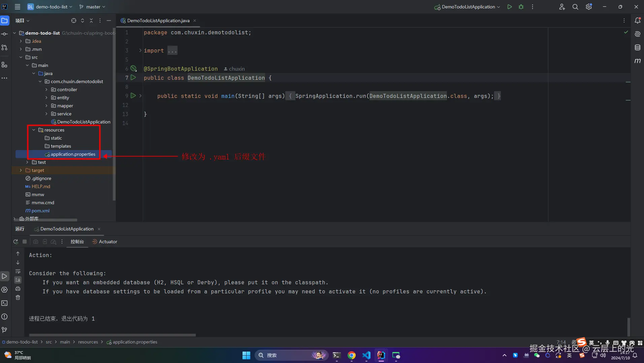Open Chrome from taskbar
The height and width of the screenshot is (363, 644).
pos(352,355)
